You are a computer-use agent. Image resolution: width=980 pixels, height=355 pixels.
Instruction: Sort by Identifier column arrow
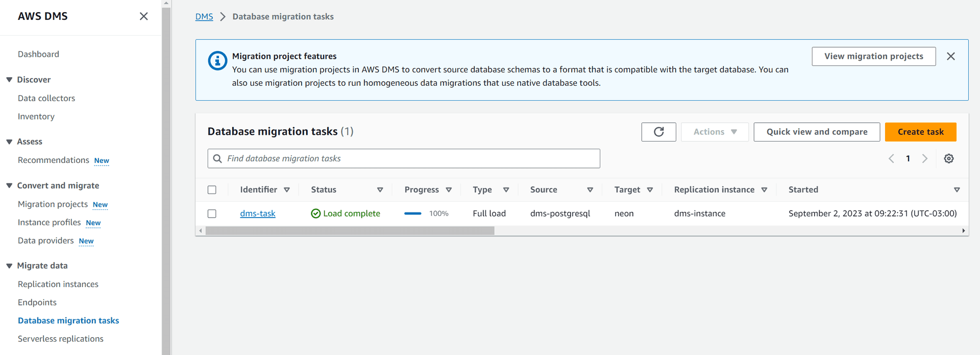tap(287, 190)
